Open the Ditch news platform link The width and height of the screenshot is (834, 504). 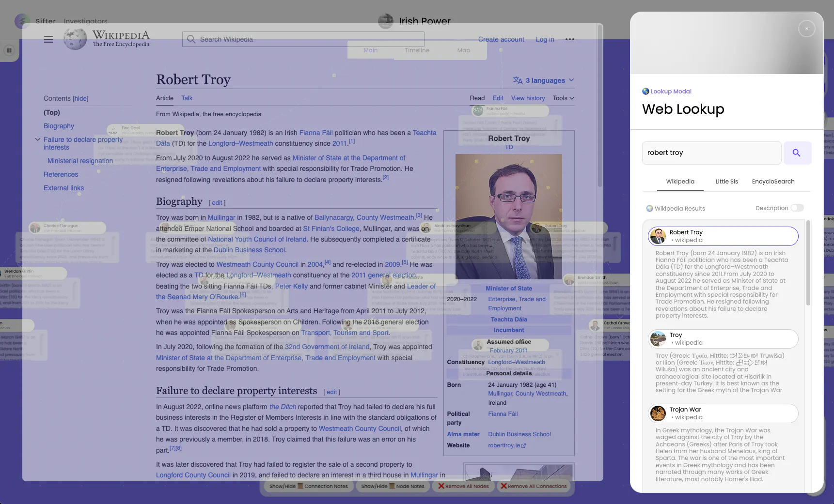283,407
